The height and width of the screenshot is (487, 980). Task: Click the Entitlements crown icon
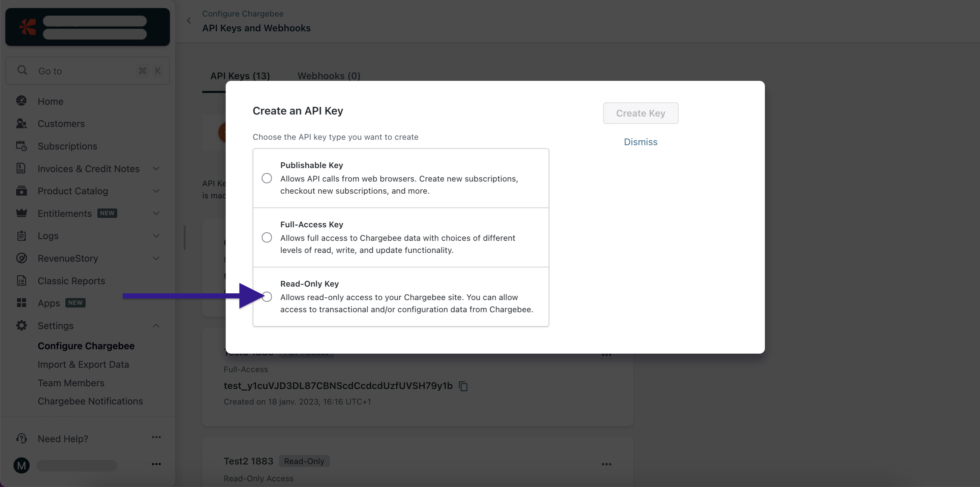tap(21, 213)
